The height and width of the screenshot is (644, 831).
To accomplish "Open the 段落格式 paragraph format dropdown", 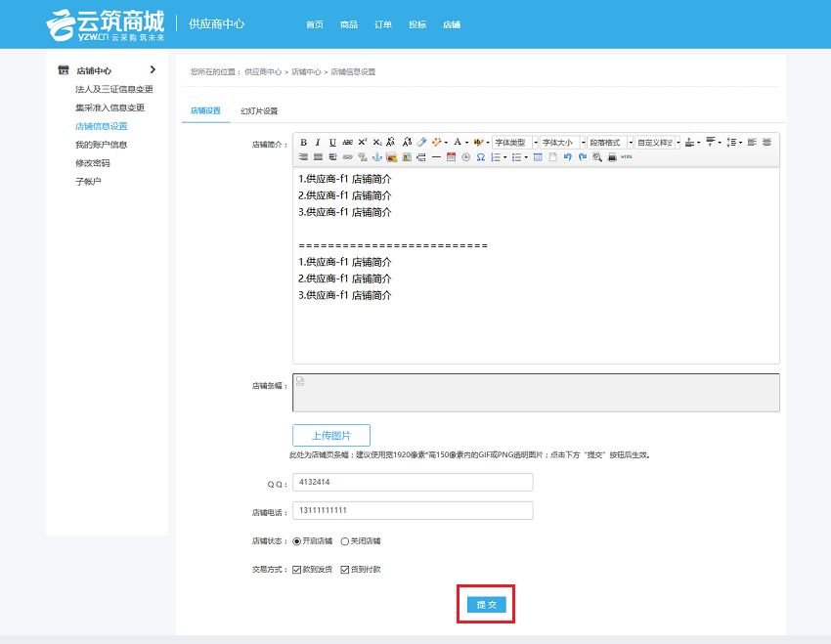I will [x=609, y=142].
